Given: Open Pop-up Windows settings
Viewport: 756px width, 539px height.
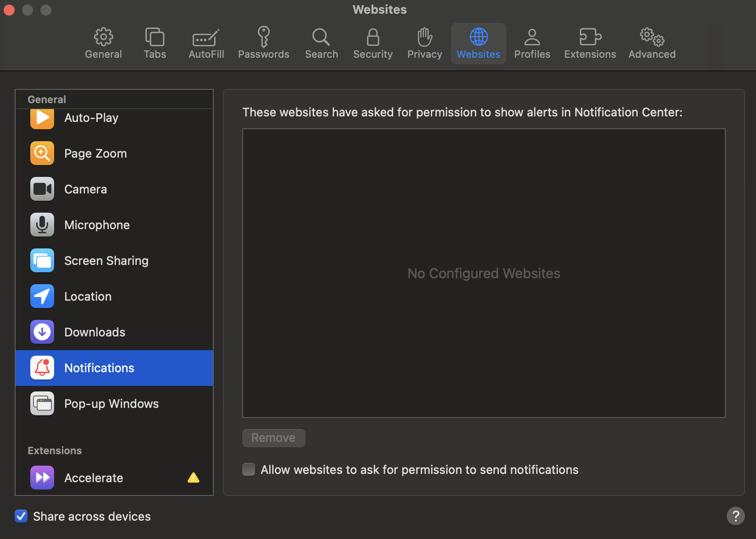Looking at the screenshot, I should click(x=111, y=404).
